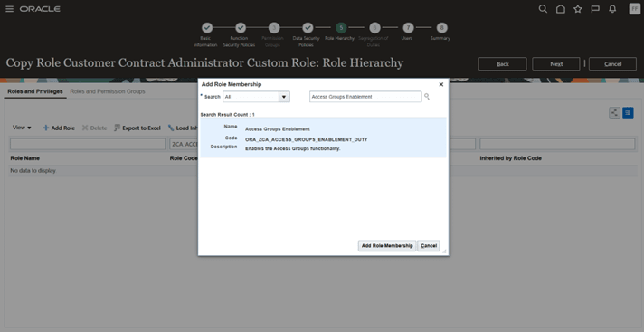The image size is (644, 332).
Task: Click the search magnifier in the dialog
Action: coord(427,97)
